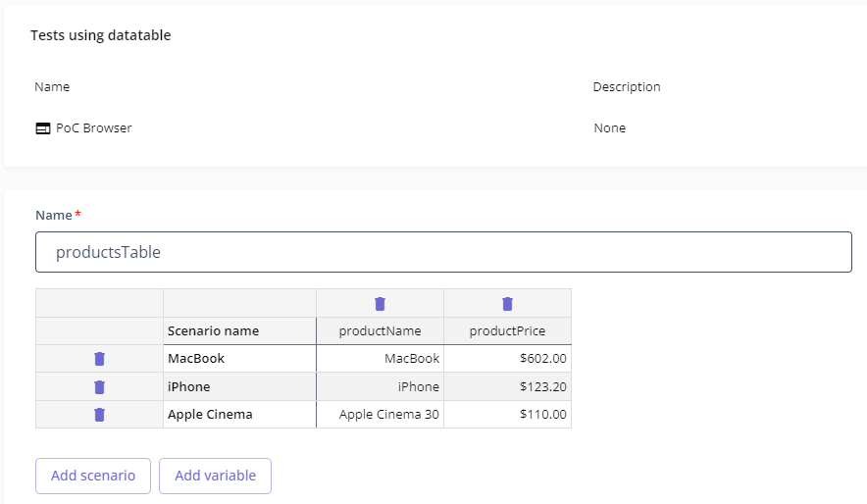Edit the MacBook scenario name cell
Image resolution: width=867 pixels, height=504 pixels.
tap(239, 359)
